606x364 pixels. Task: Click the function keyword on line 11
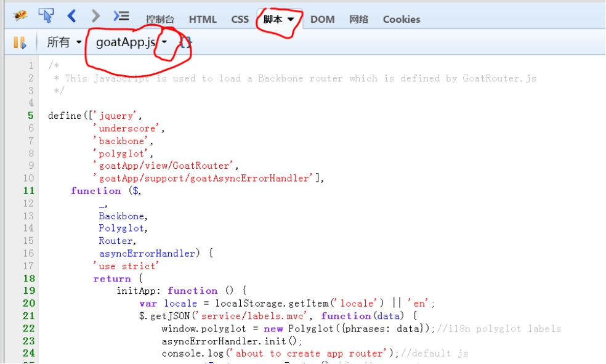(96, 190)
